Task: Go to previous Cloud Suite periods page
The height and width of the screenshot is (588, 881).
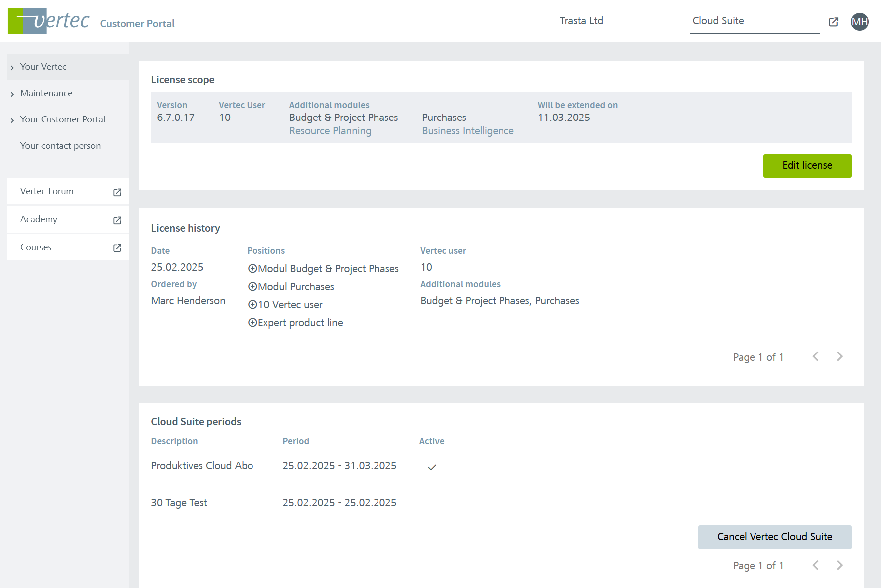Action: click(x=815, y=565)
